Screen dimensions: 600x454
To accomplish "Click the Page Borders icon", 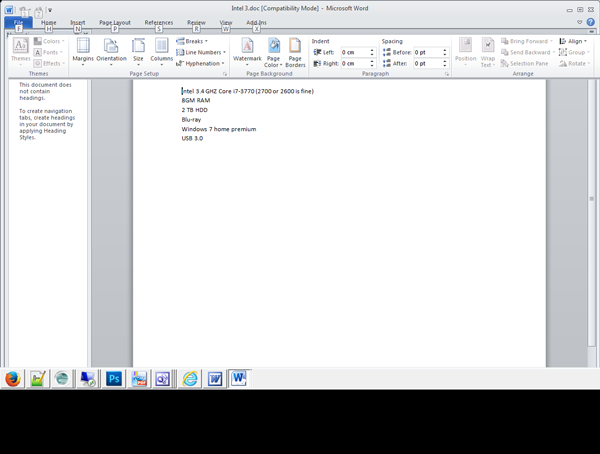I will [x=295, y=52].
